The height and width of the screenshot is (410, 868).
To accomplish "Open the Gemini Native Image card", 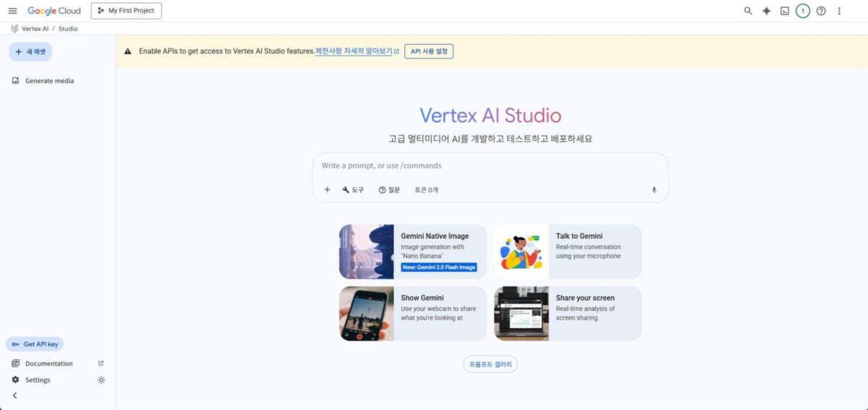I will (x=412, y=252).
